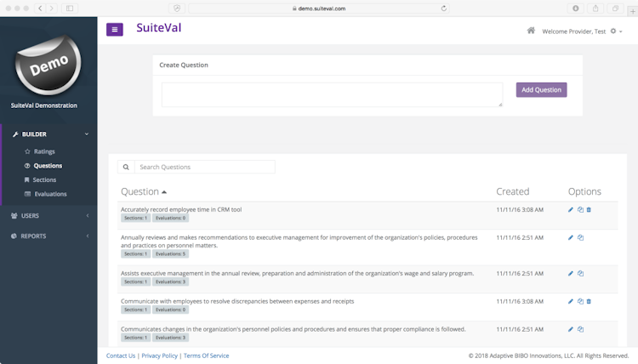Open the Privacy Policy link

coord(160,355)
